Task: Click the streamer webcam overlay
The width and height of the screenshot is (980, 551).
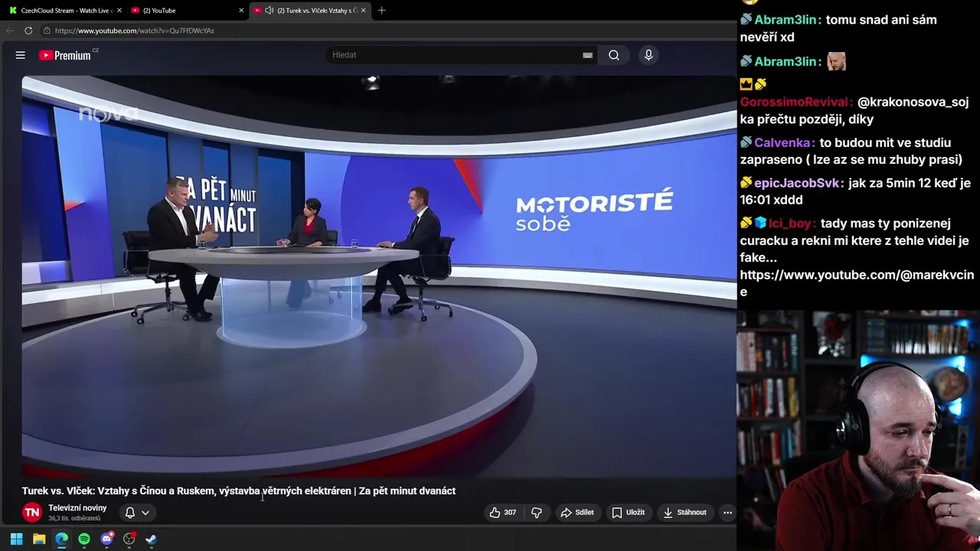Action: click(x=858, y=430)
